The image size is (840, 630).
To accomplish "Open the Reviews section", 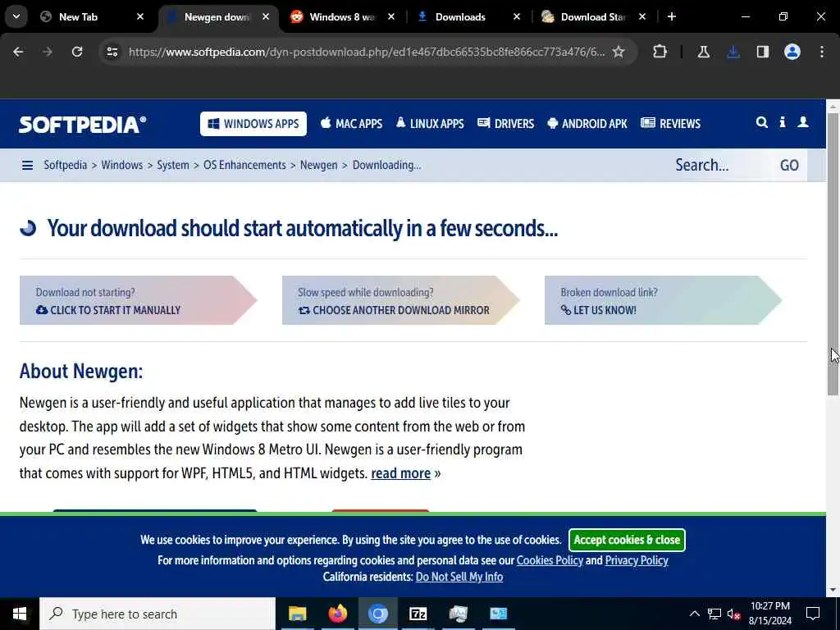I will coord(671,124).
